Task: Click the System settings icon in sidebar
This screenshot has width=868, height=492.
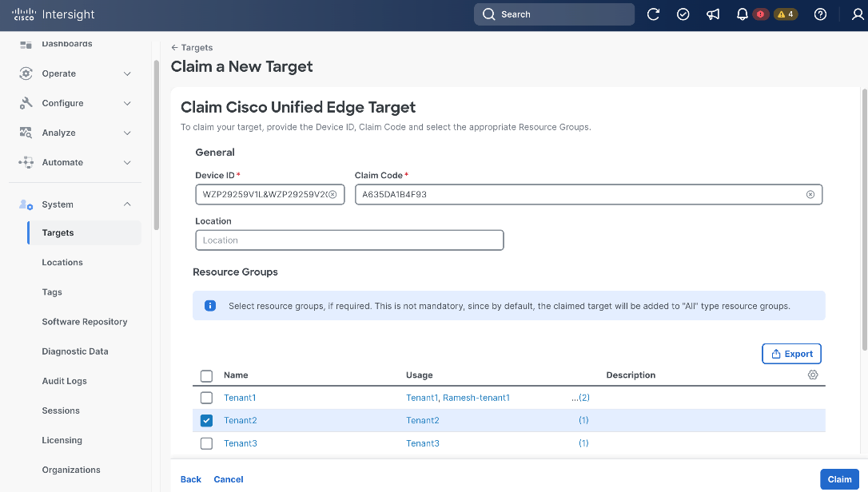Action: (26, 204)
